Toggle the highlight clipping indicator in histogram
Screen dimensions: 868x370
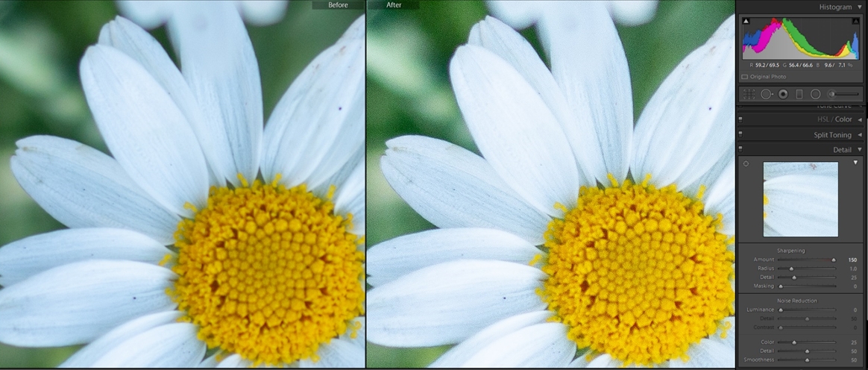click(855, 21)
